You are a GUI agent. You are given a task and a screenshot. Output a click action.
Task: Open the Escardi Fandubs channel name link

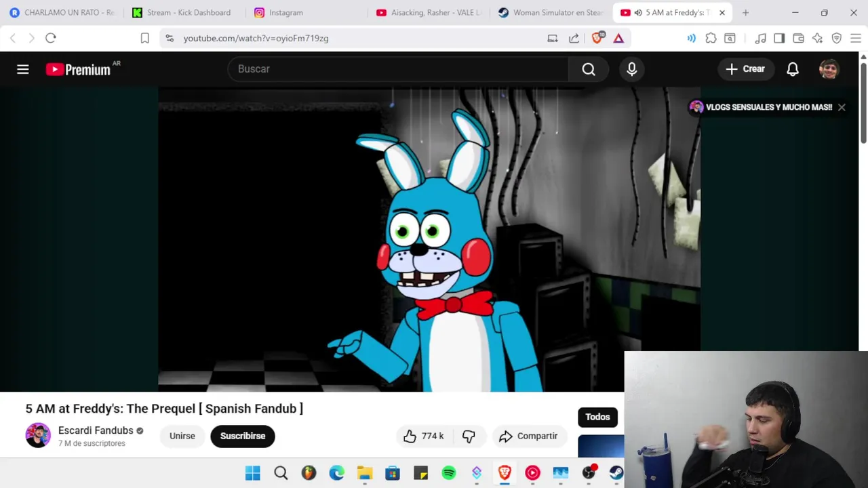(96, 430)
